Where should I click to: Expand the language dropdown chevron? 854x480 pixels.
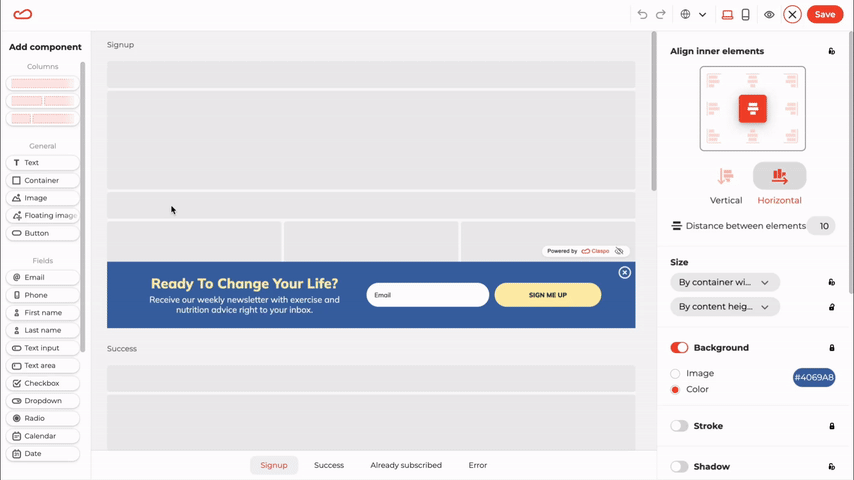pyautogui.click(x=703, y=15)
